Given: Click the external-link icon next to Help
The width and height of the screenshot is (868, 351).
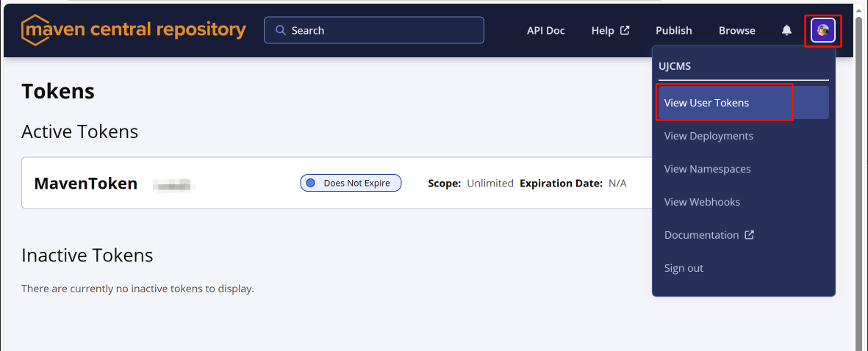Looking at the screenshot, I should click(625, 30).
